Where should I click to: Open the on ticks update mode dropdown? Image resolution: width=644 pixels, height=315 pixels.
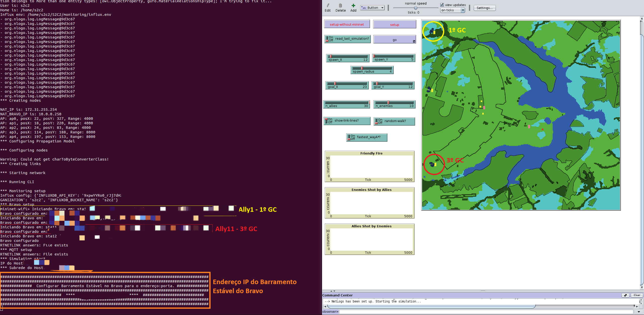pos(452,10)
